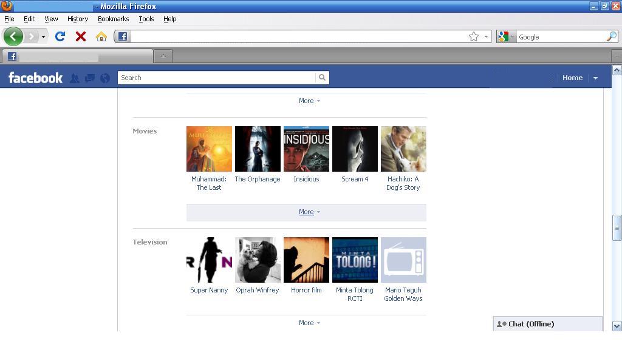The image size is (622, 364).
Task: Open the Notifications globe icon
Action: click(105, 78)
